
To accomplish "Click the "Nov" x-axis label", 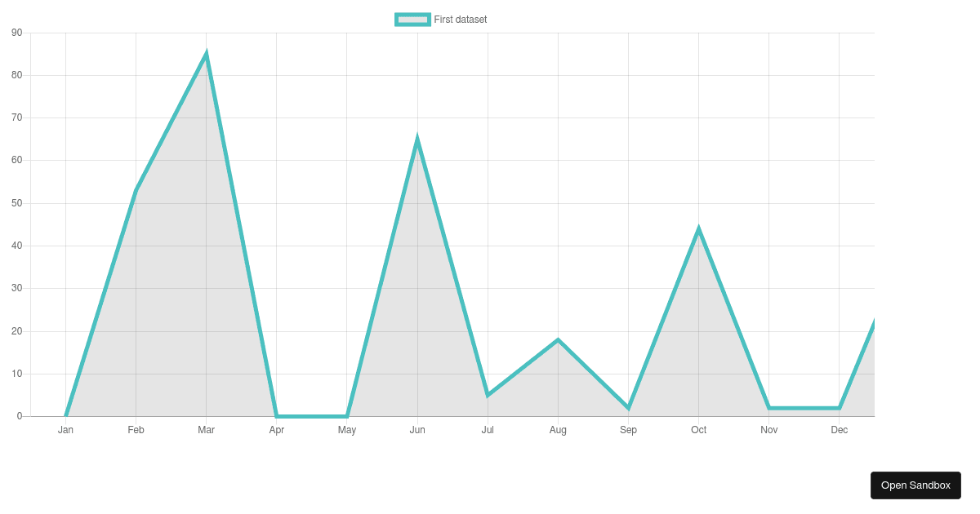I will (769, 430).
